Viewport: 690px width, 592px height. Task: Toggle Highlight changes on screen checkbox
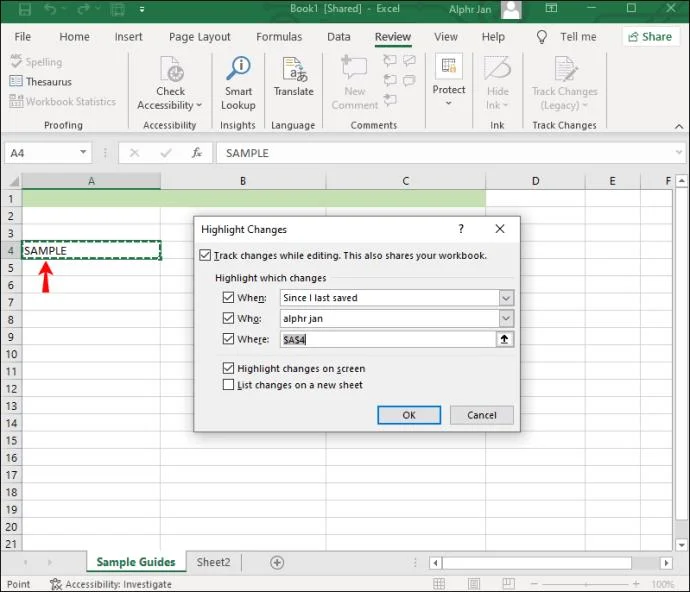tap(228, 368)
